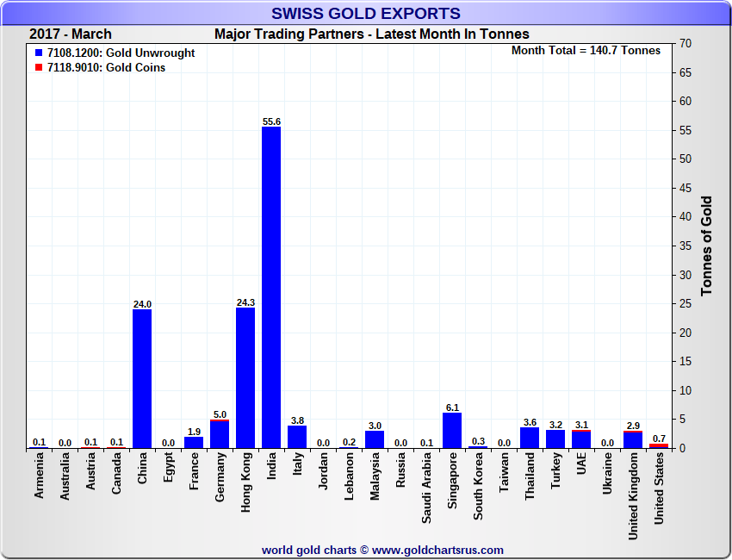Click the 'Jordan' axis label

[x=324, y=471]
